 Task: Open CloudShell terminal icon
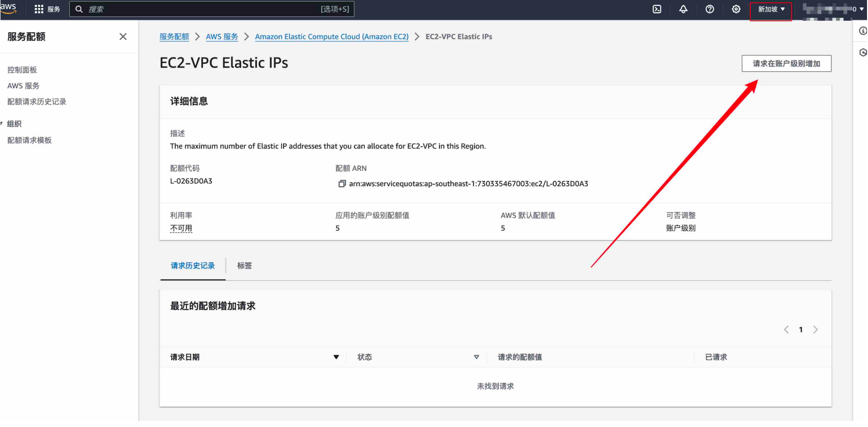click(x=657, y=9)
